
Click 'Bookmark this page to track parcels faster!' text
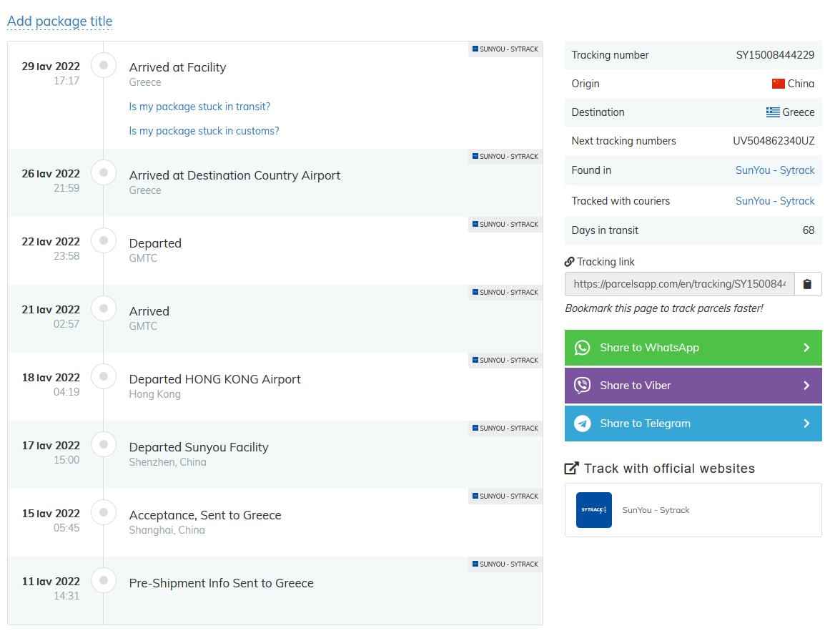663,308
